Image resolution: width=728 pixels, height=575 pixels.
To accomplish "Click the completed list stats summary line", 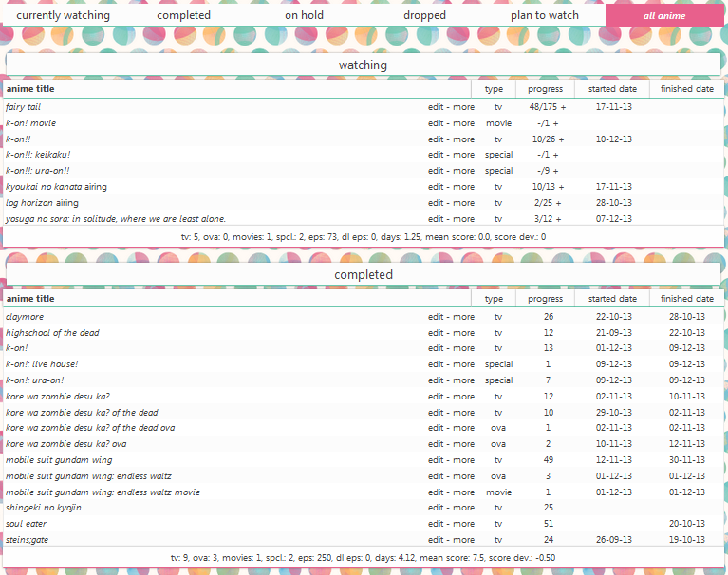I will click(x=364, y=558).
